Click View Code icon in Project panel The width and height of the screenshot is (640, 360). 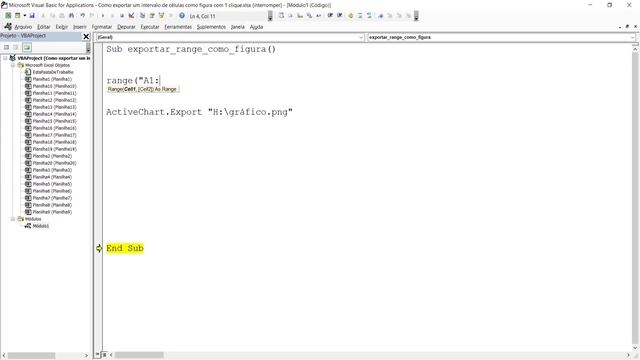coord(6,47)
